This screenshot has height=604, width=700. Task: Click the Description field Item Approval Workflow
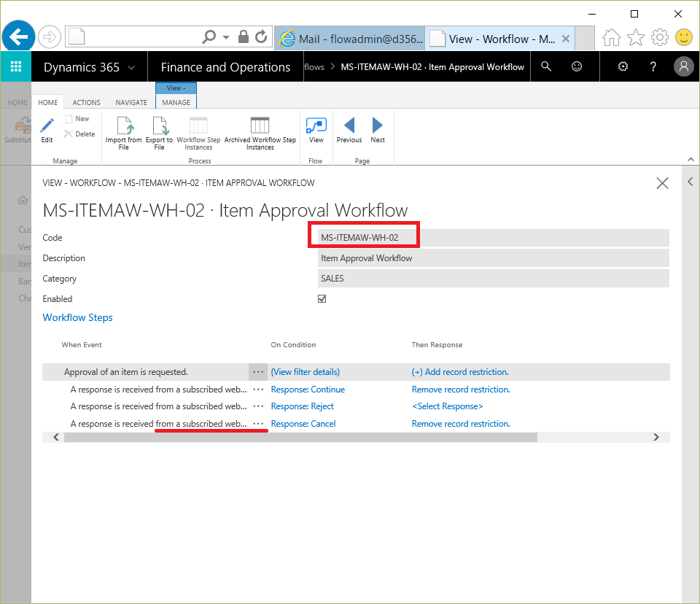[x=494, y=258]
